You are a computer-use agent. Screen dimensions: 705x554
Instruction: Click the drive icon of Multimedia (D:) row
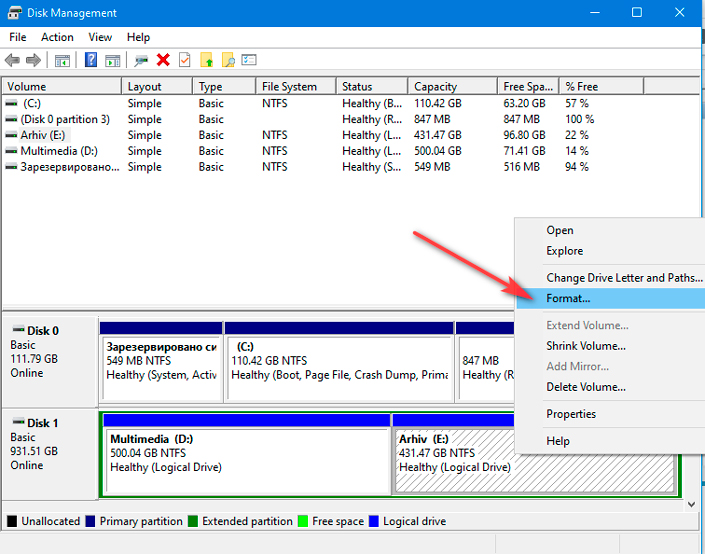[11, 151]
